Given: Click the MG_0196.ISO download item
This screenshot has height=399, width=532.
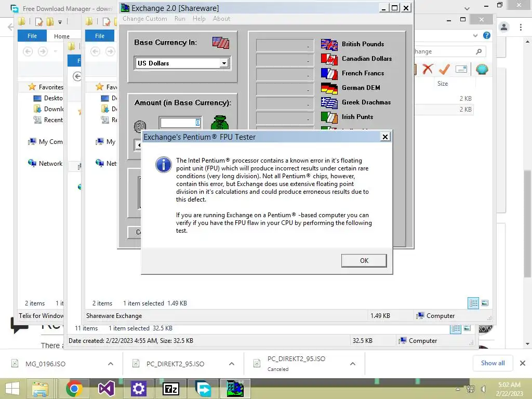Looking at the screenshot, I should (45, 364).
